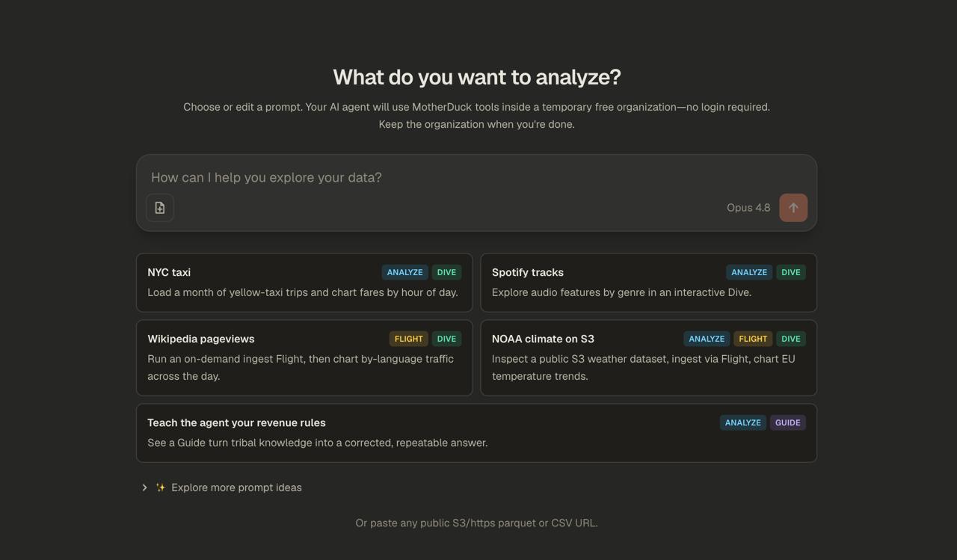The width and height of the screenshot is (957, 560).
Task: Focus the 'How can I help you explore your data?' input
Action: coord(476,177)
